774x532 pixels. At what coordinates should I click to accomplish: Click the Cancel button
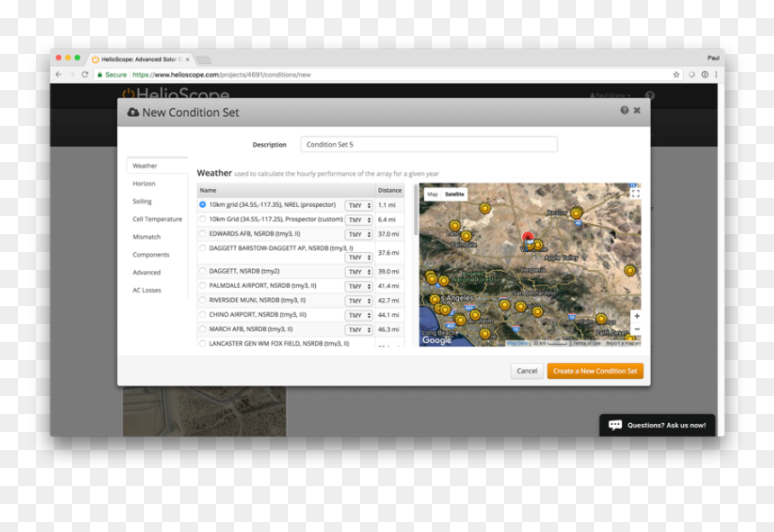point(526,371)
